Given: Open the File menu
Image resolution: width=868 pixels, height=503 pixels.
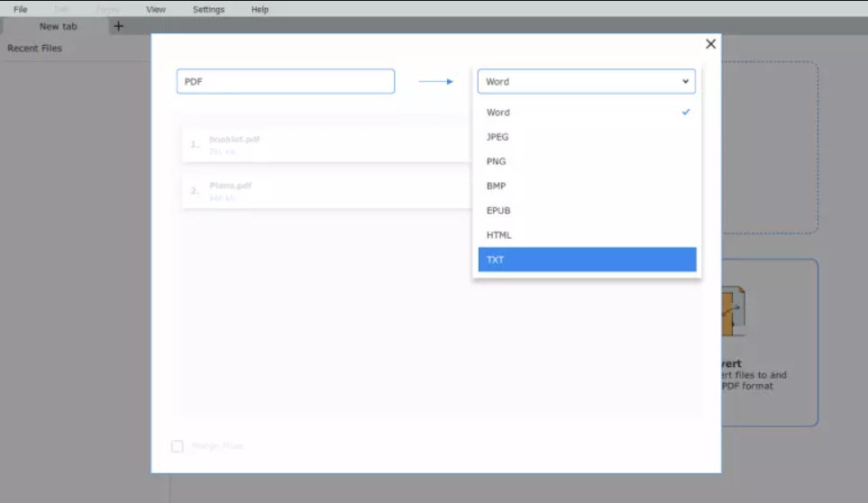Looking at the screenshot, I should pos(21,9).
